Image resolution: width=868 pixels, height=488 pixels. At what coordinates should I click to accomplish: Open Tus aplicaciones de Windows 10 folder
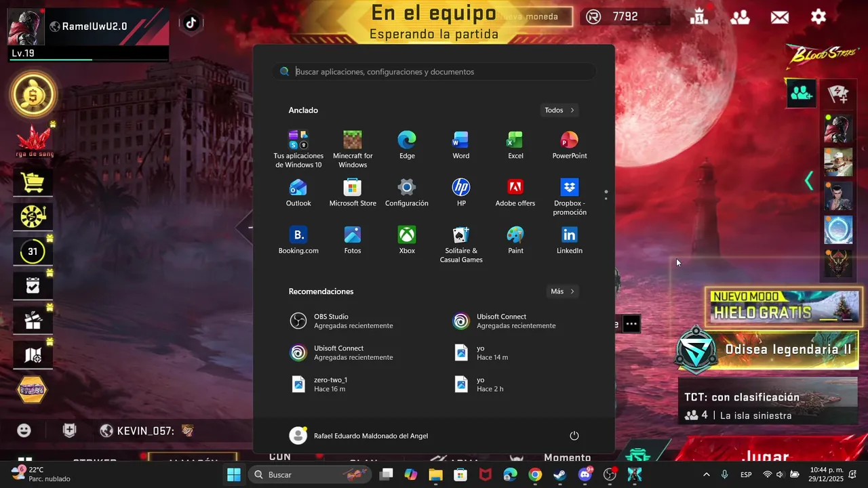pyautogui.click(x=298, y=149)
